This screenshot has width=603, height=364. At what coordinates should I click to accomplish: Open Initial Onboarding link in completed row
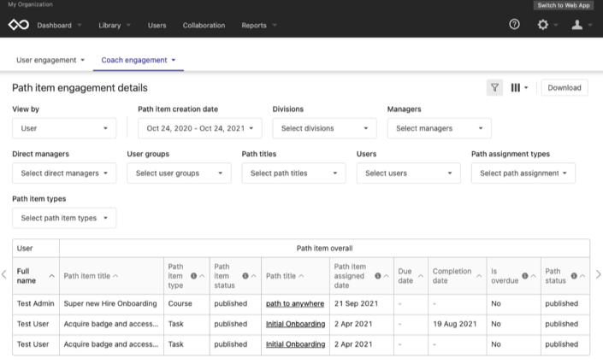[x=295, y=324]
